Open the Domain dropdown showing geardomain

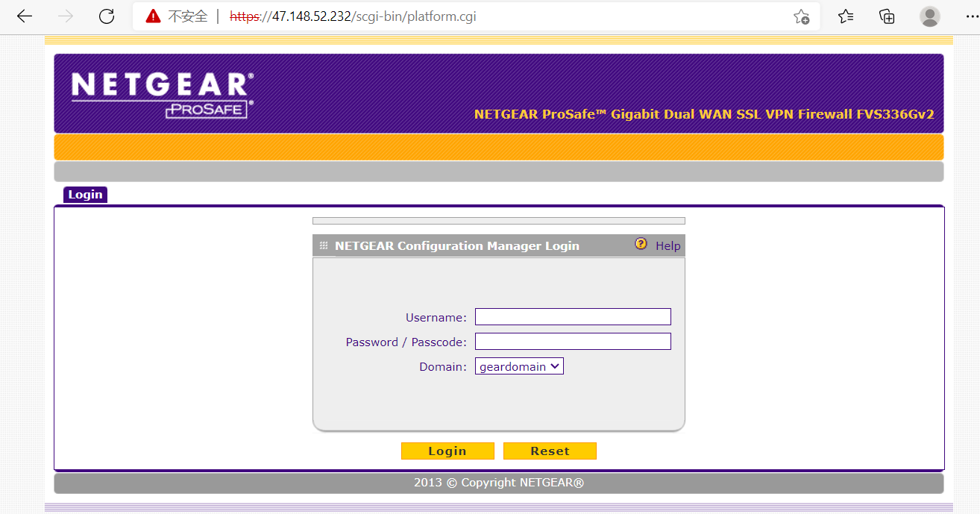[x=519, y=366]
